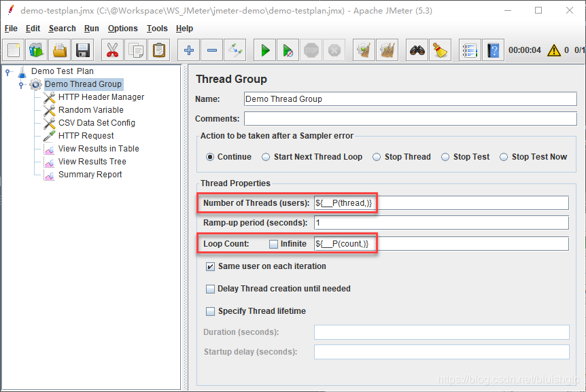
Task: Click the Clear All double-broom icon
Action: pyautogui.click(x=387, y=50)
